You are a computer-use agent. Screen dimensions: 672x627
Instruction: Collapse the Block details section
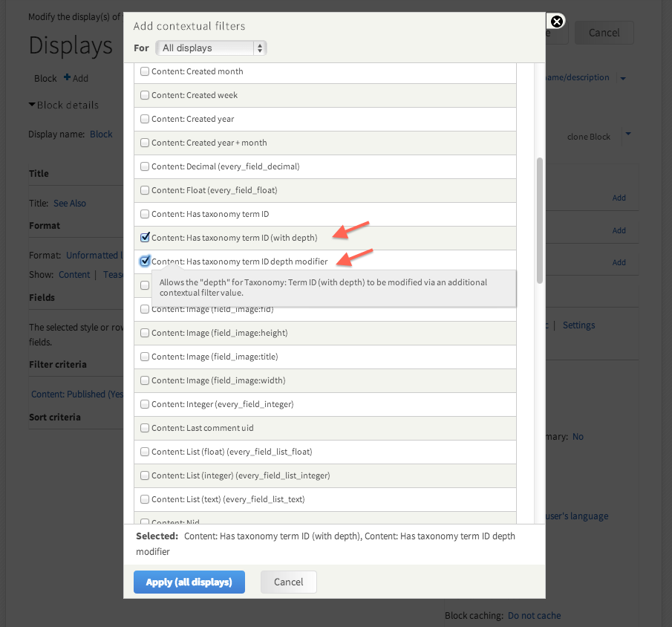click(x=63, y=105)
